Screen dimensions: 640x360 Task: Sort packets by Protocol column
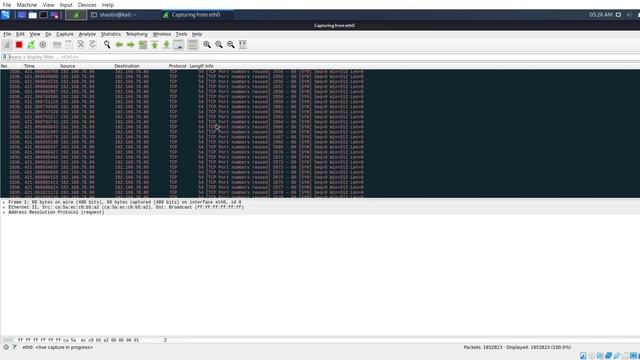[x=178, y=66]
